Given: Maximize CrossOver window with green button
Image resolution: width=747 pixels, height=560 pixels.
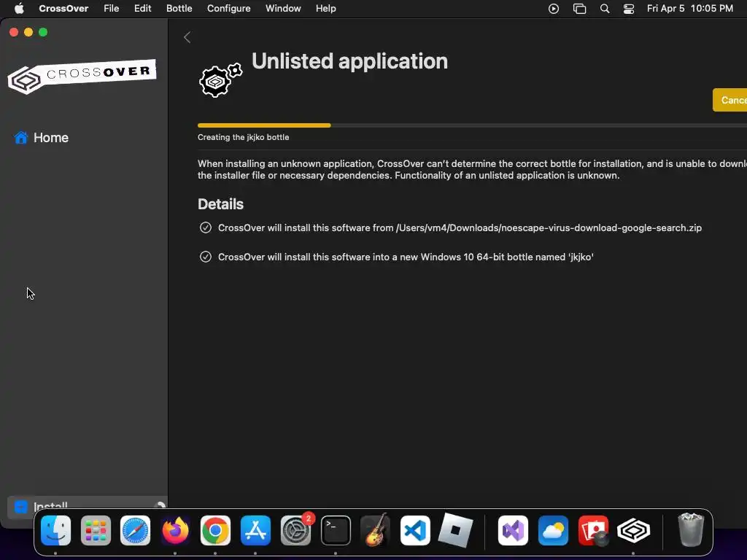Looking at the screenshot, I should 43,32.
